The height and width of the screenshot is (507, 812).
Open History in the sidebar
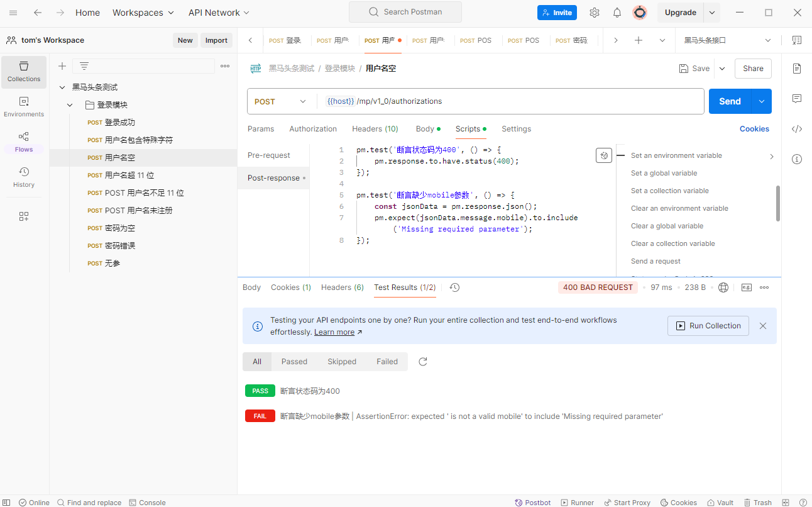point(24,177)
